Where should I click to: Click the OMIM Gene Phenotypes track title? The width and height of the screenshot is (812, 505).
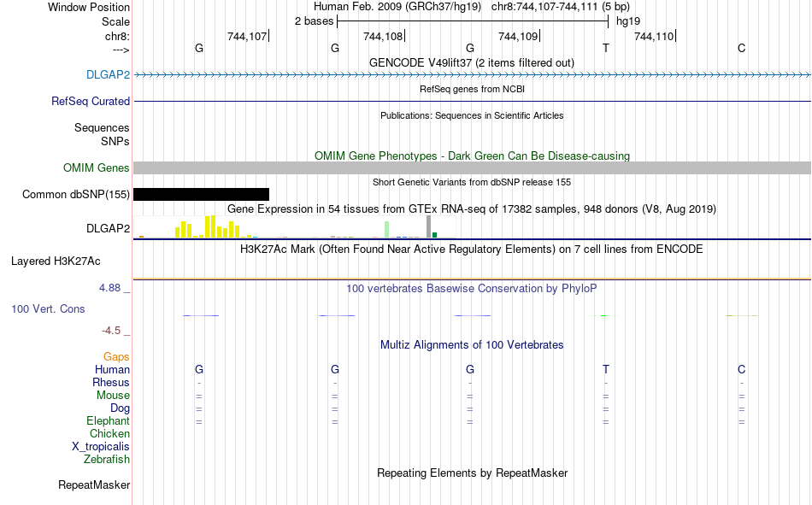pyautogui.click(x=472, y=156)
